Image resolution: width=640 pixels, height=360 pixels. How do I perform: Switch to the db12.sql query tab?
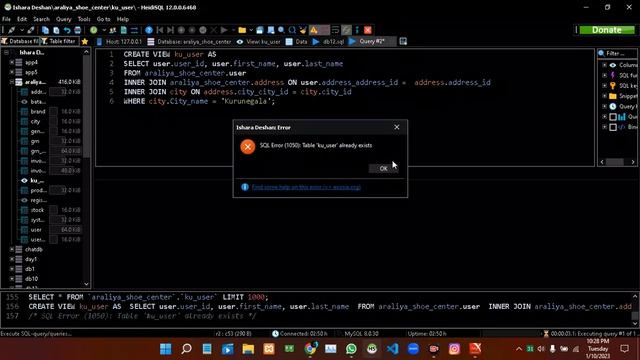329,42
